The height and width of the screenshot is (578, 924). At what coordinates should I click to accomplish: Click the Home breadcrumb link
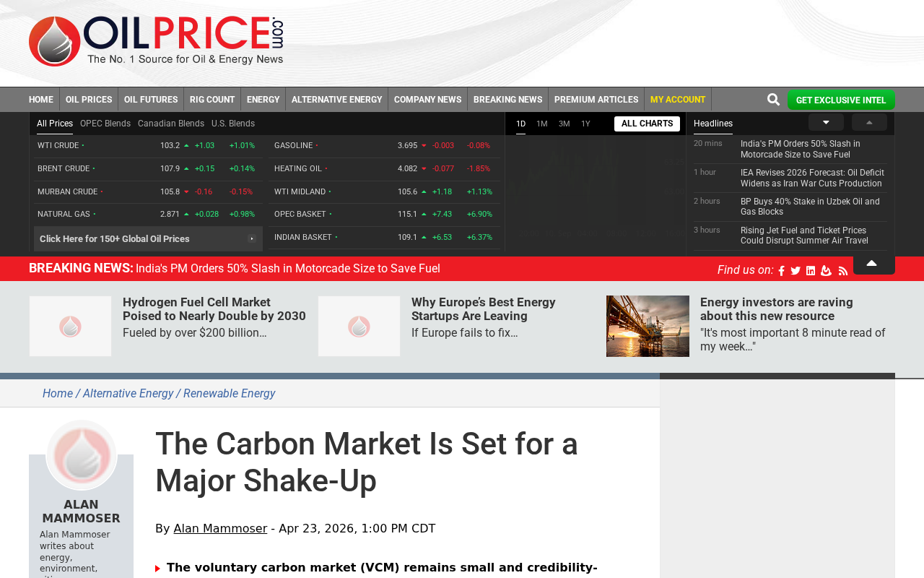[x=58, y=394]
